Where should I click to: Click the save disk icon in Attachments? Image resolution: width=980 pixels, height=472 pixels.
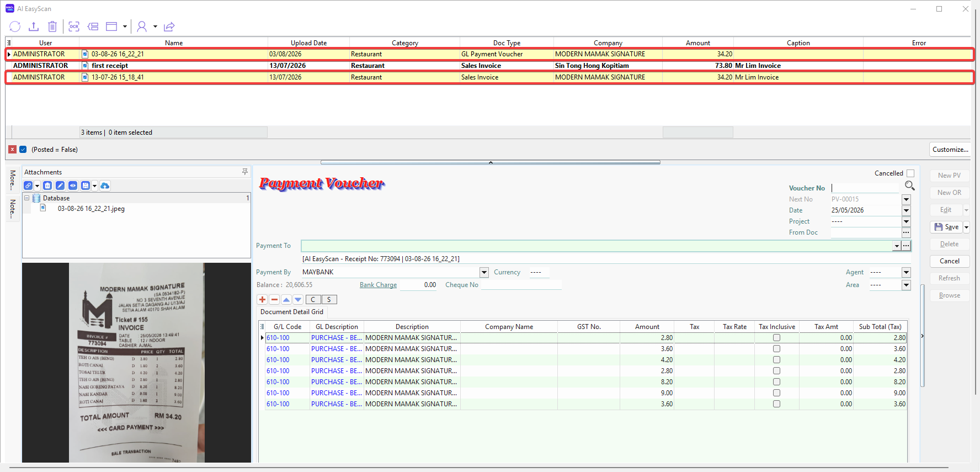tap(86, 185)
